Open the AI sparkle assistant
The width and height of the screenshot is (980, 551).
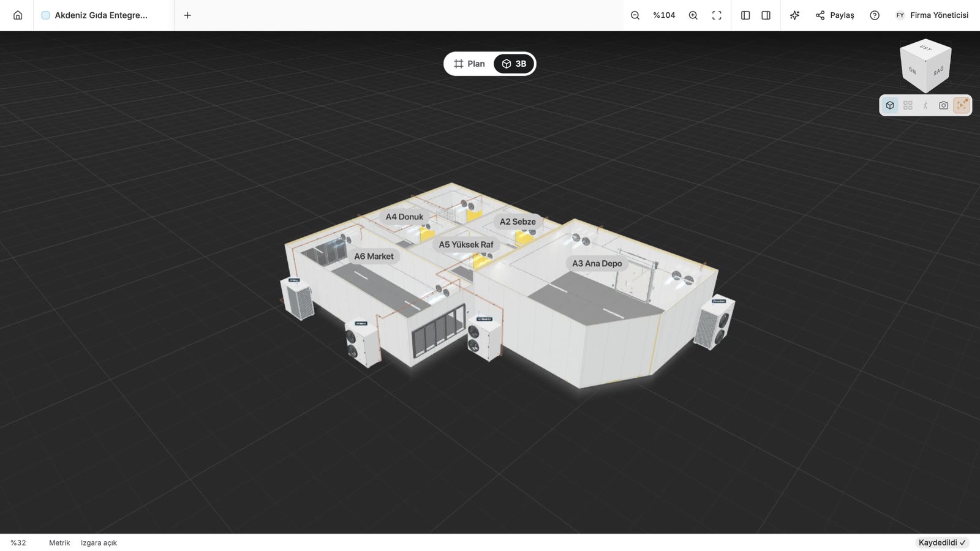[794, 15]
